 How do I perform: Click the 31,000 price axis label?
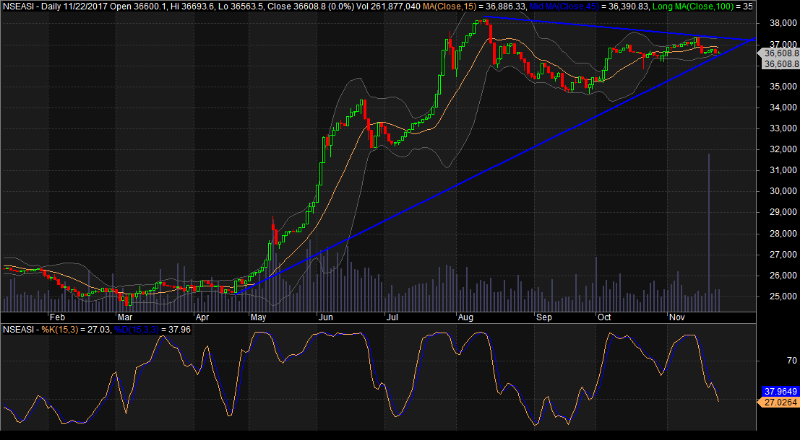[782, 170]
